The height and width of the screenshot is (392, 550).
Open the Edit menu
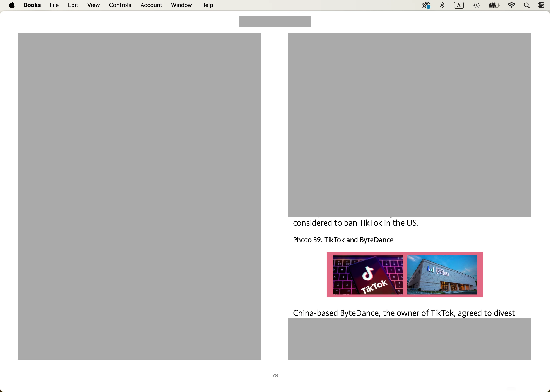point(73,5)
